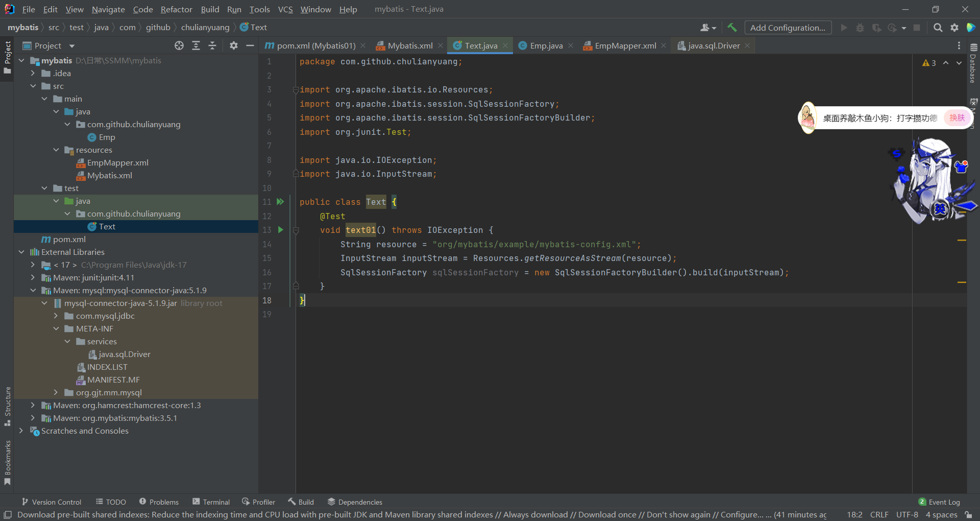The height and width of the screenshot is (521, 980).
Task: Open IDE settings gear in top toolbar
Action: click(x=954, y=28)
